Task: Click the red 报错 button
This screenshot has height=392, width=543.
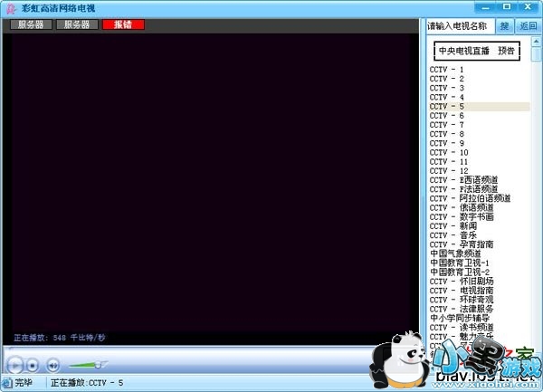Action: click(123, 24)
